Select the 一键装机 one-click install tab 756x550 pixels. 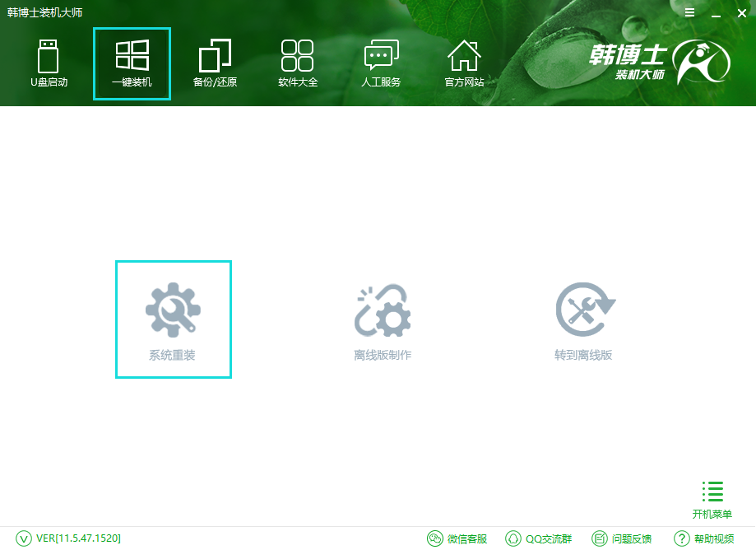132,63
